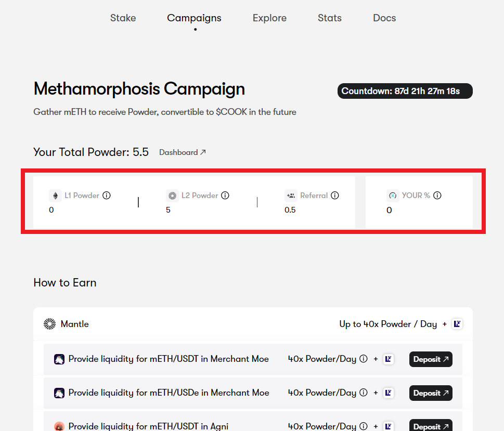
Task: Click the L2 Powder info icon
Action: [225, 195]
